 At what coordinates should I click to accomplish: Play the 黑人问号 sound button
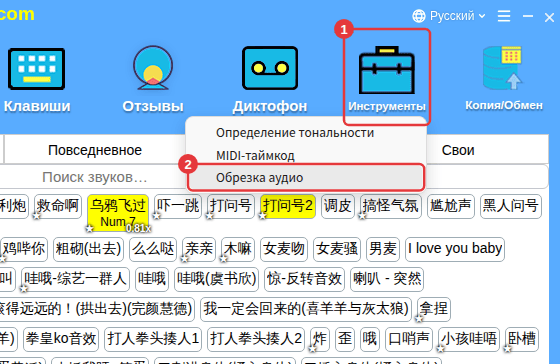tap(511, 206)
